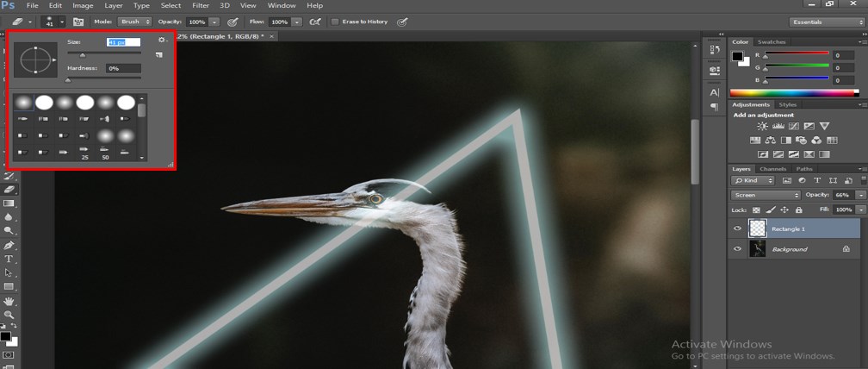Select the Pen tool
The height and width of the screenshot is (369, 868).
(x=9, y=245)
